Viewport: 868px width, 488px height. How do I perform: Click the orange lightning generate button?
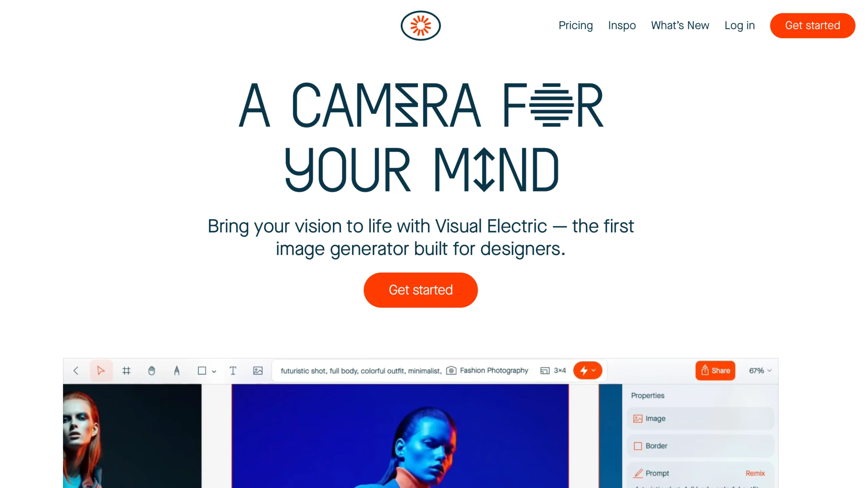click(x=588, y=370)
